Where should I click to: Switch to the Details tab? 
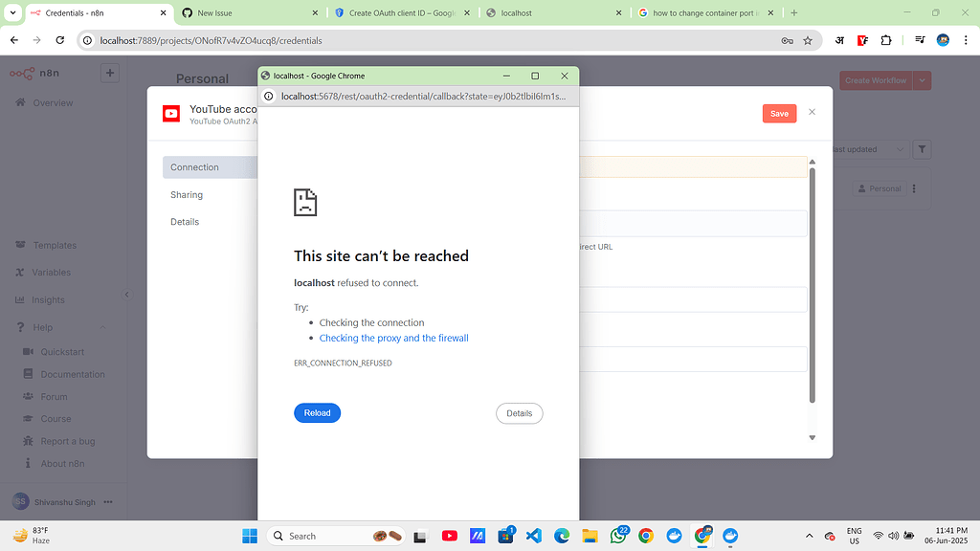pyautogui.click(x=184, y=221)
